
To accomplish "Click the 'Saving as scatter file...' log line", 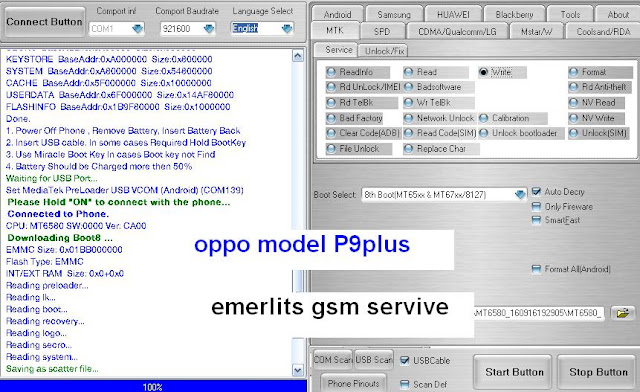I will tap(52, 369).
